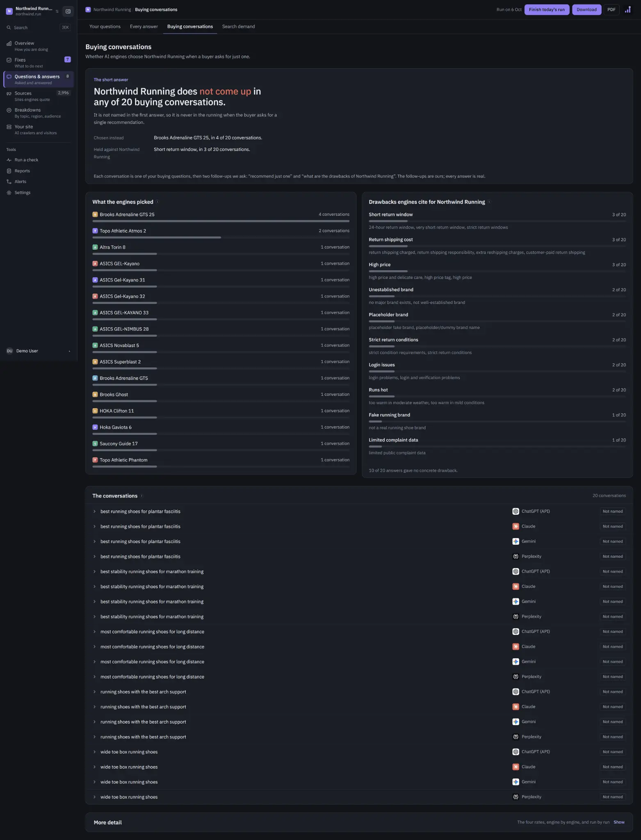Click the Settings gear icon
641x840 pixels.
coord(9,193)
